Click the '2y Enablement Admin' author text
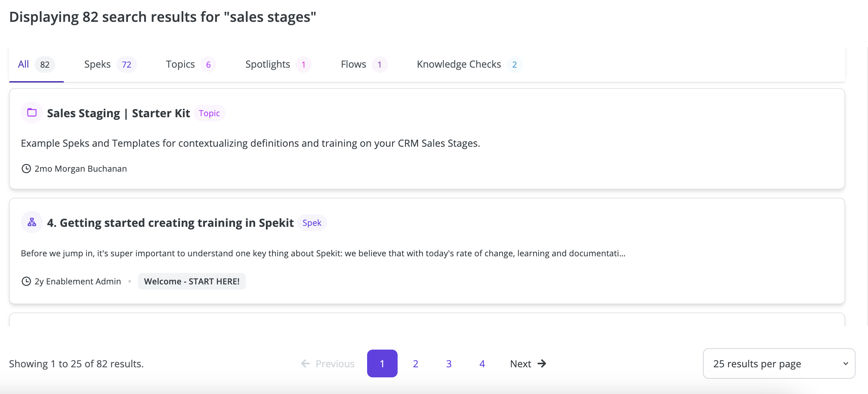 (x=78, y=281)
